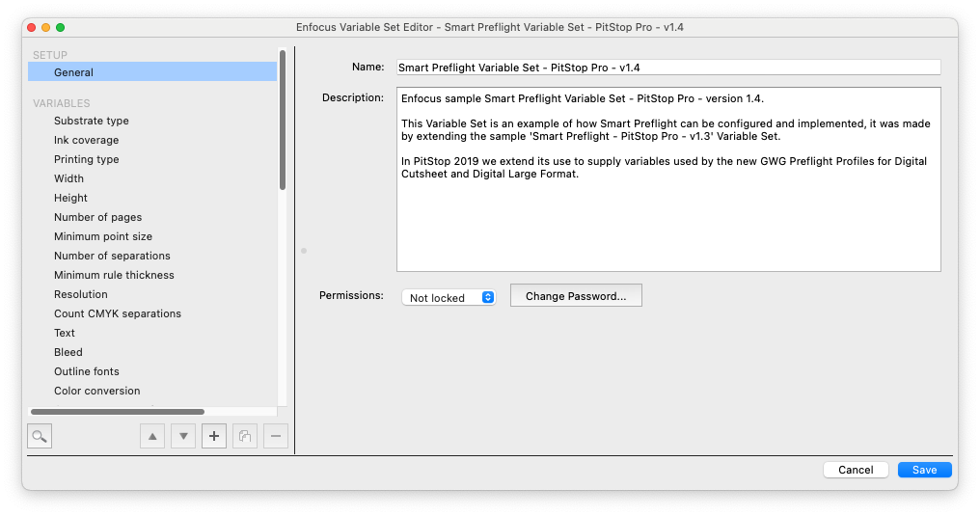Minimize the window with yellow button
This screenshot has height=516, width=980.
point(45,27)
